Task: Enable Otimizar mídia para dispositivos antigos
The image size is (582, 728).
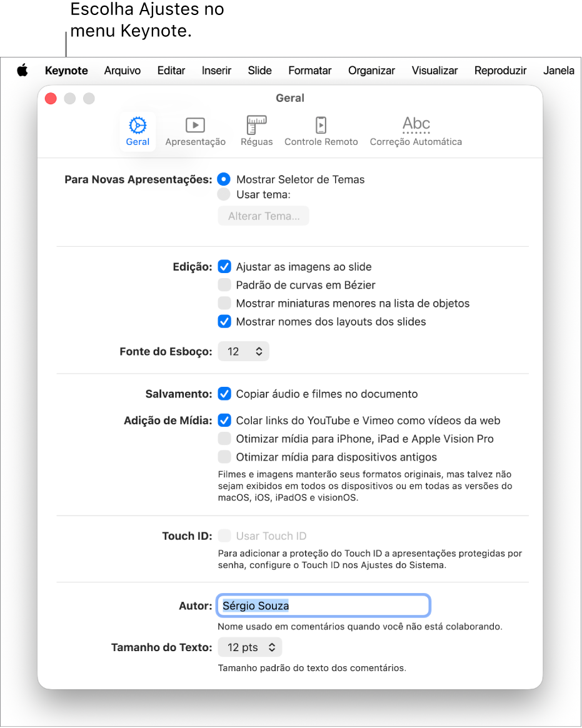Action: coord(224,457)
